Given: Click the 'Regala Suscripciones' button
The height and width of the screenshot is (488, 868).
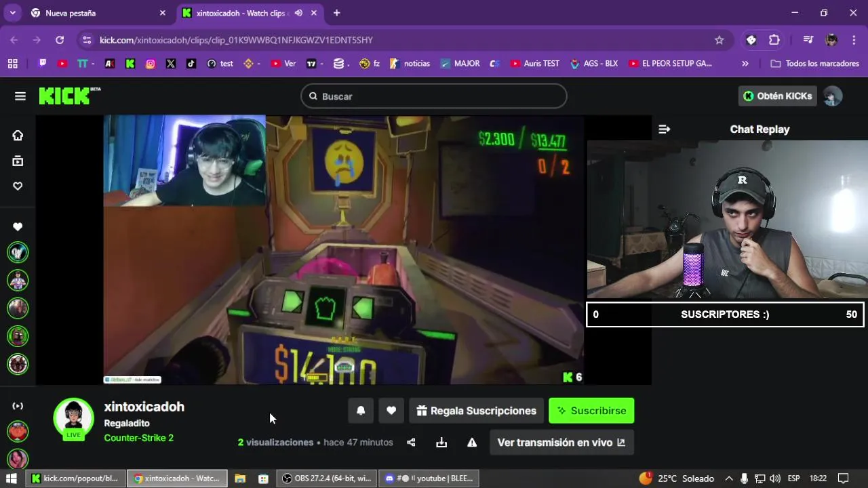Looking at the screenshot, I should [476, 411].
